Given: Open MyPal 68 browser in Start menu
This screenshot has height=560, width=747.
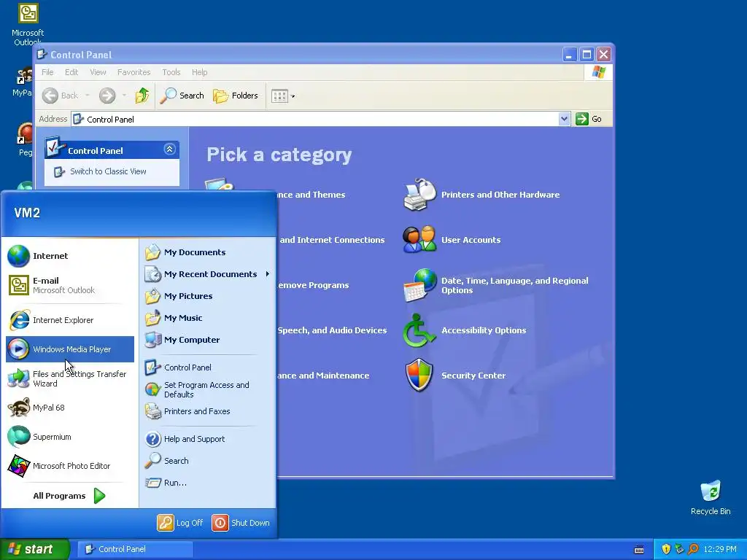Looking at the screenshot, I should coord(69,408).
